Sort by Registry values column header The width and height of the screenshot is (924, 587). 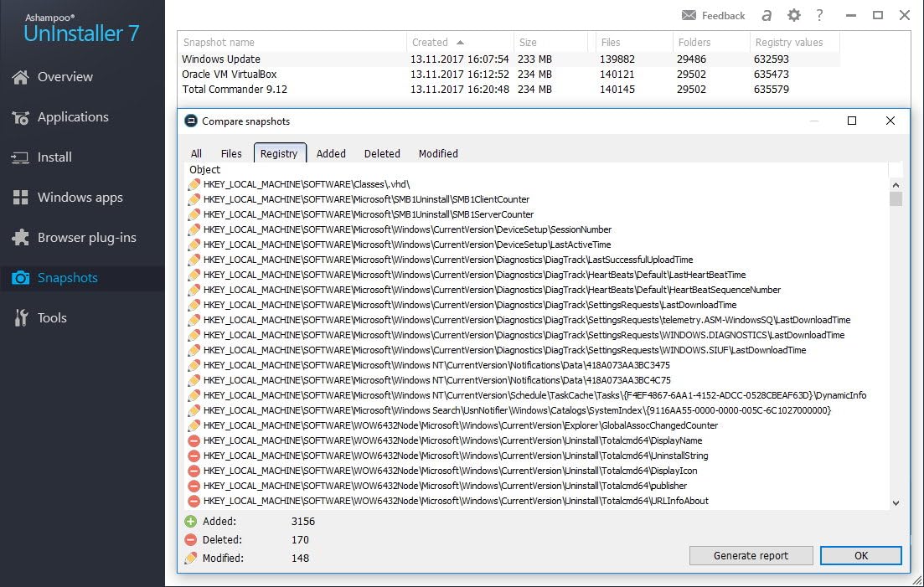(794, 43)
